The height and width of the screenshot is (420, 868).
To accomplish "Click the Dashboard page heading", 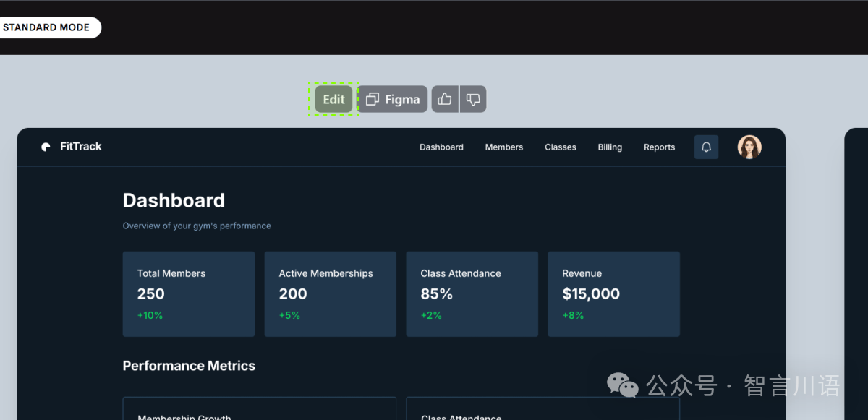I will 174,200.
